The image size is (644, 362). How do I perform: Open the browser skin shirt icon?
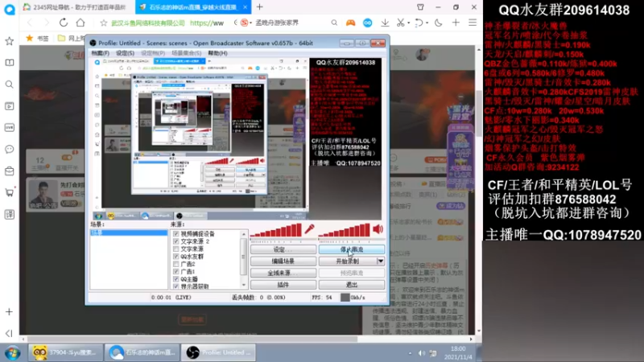coord(420,7)
